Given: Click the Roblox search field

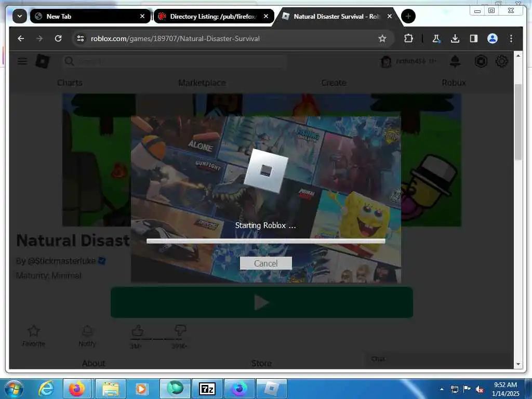Looking at the screenshot, I should coord(175,61).
